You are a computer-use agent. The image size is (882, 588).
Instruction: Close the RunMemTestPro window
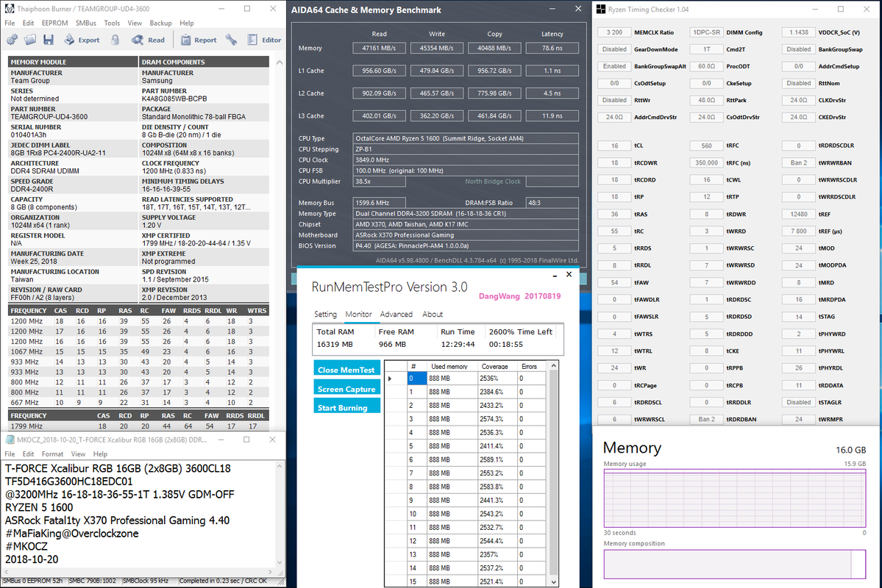[x=569, y=274]
